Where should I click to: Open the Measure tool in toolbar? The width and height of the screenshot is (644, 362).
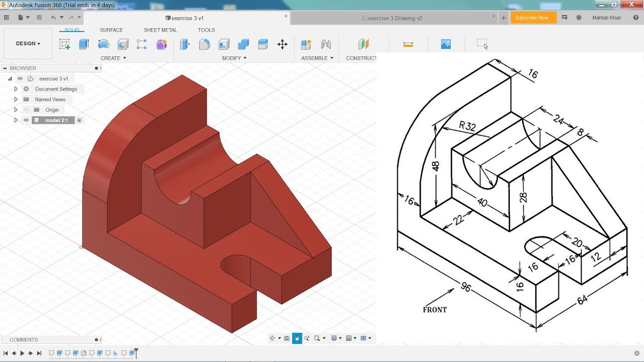[x=408, y=44]
